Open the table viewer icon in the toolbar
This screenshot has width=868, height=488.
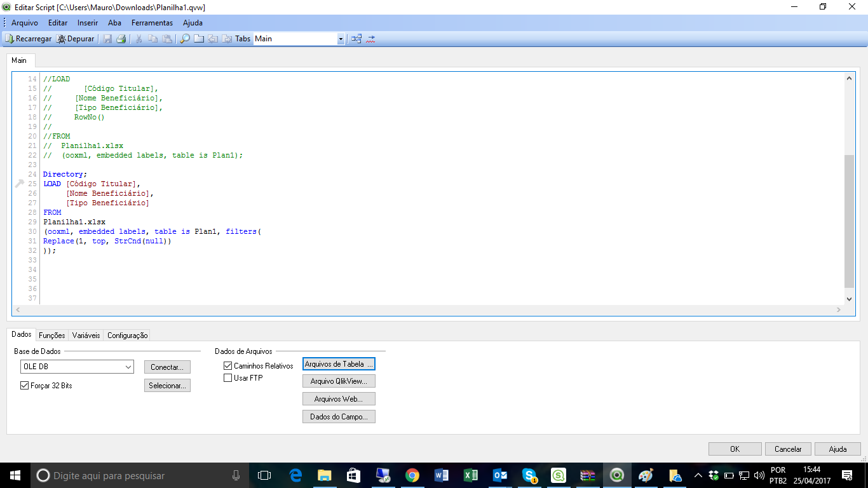[356, 39]
